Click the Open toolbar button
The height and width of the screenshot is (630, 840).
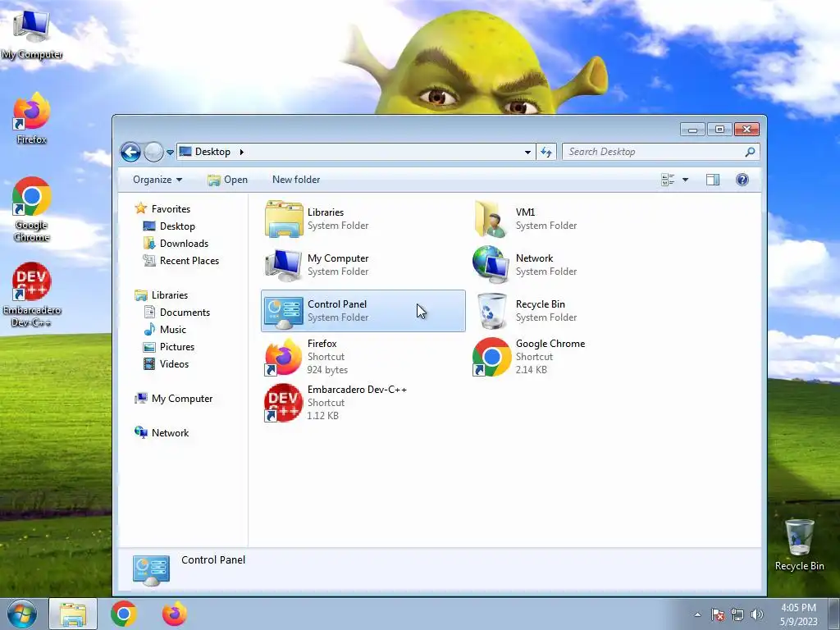tap(228, 180)
